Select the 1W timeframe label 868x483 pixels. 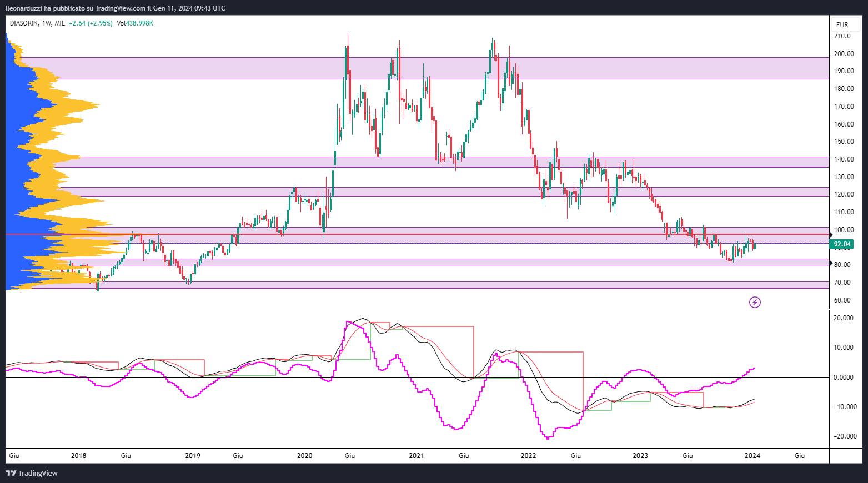coord(47,23)
